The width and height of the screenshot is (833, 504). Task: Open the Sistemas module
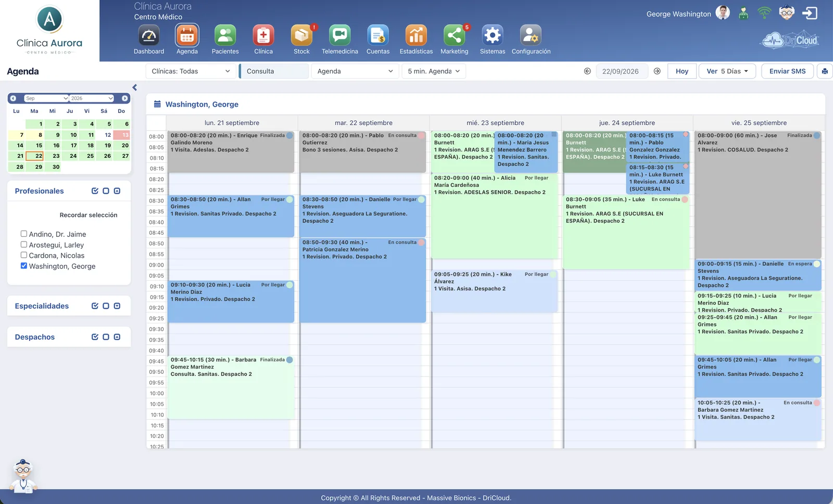493,36
